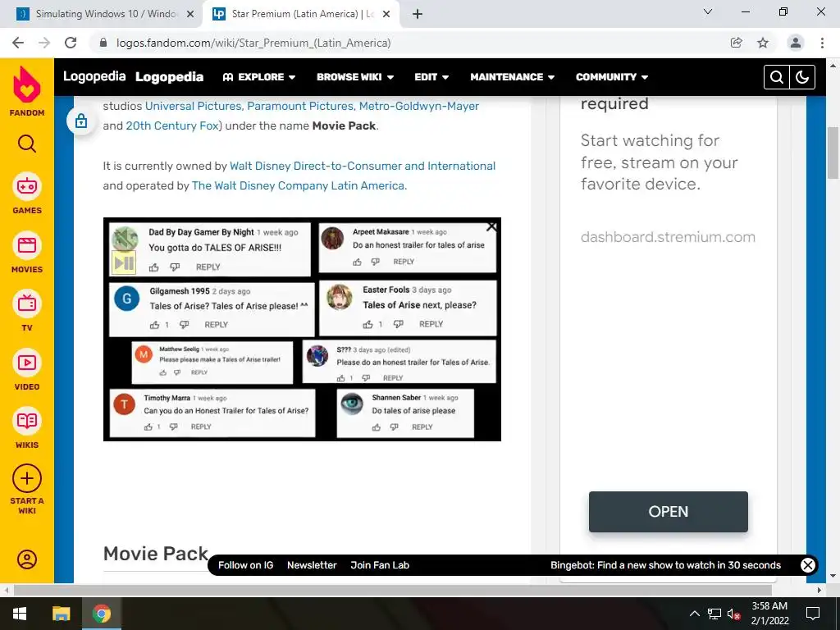This screenshot has width=840, height=630.
Task: Mute the video ad via speaker icon
Action: tap(125, 239)
